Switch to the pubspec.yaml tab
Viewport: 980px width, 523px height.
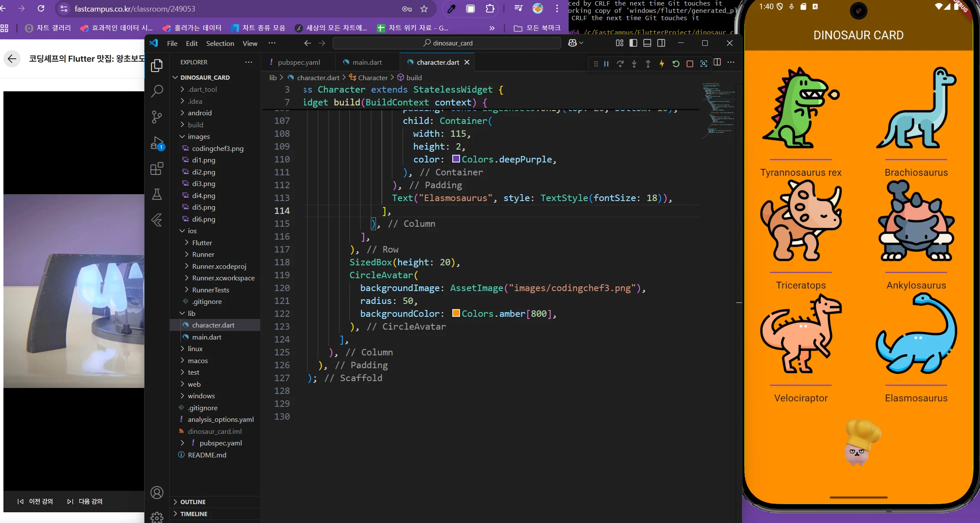tap(299, 62)
